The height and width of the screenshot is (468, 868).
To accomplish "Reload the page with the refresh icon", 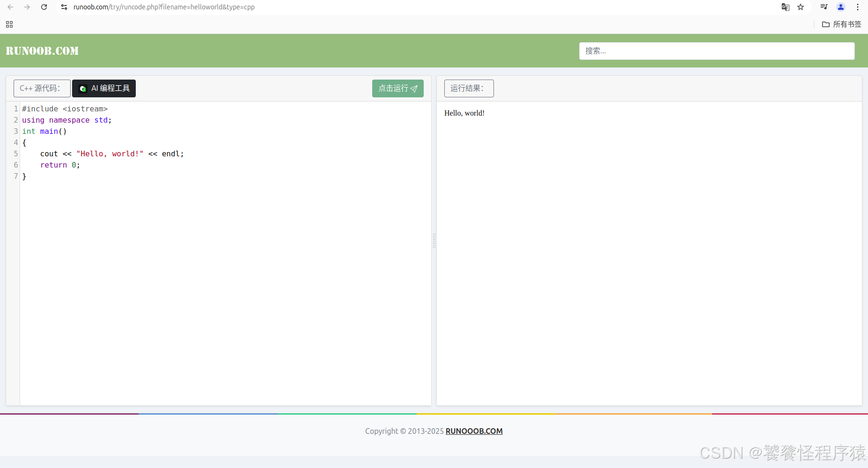I will (x=44, y=7).
